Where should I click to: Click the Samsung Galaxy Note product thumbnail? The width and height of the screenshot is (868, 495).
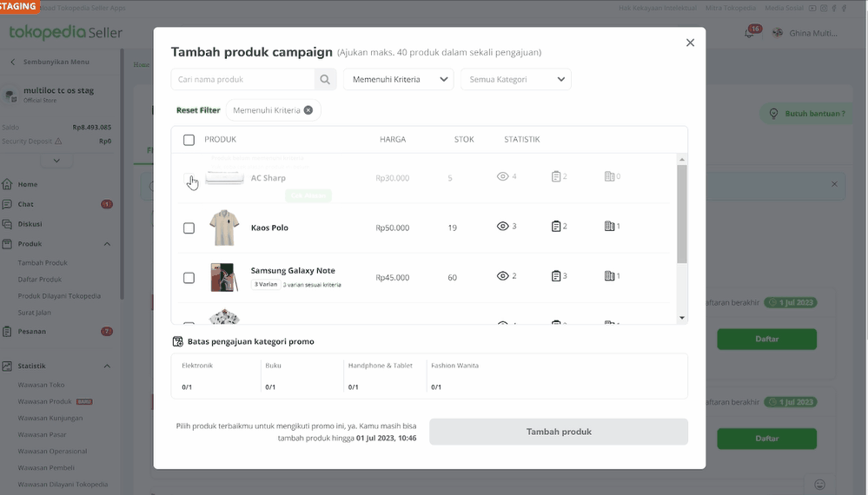(224, 278)
